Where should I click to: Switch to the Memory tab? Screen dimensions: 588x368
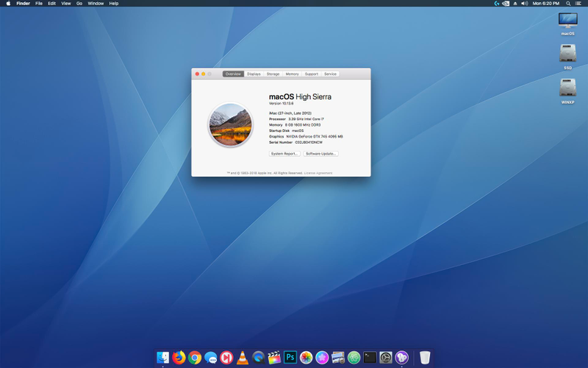292,74
